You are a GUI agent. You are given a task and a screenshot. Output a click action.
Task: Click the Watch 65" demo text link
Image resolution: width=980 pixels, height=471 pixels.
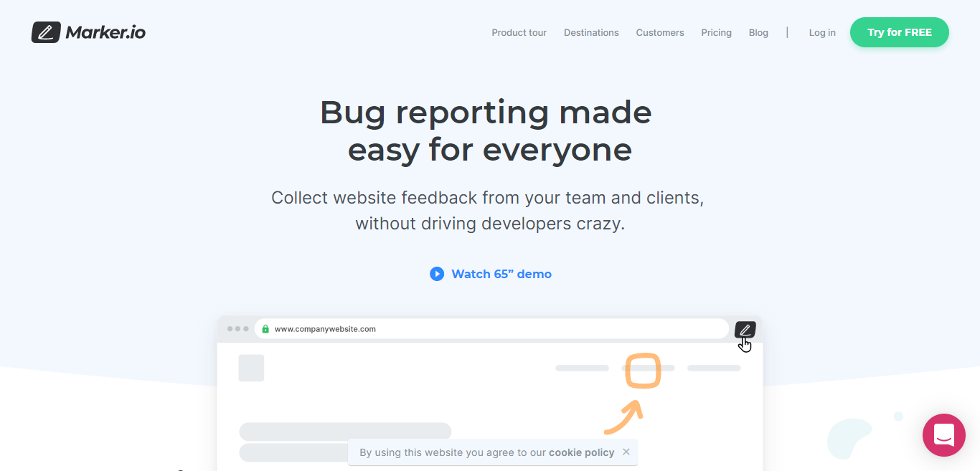click(x=501, y=274)
